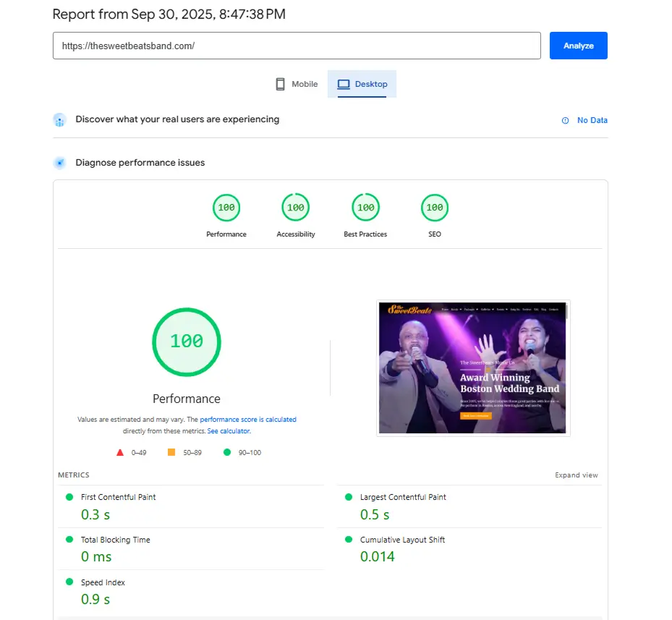Select the Desktop tab
Image resolution: width=672 pixels, height=620 pixels.
362,85
